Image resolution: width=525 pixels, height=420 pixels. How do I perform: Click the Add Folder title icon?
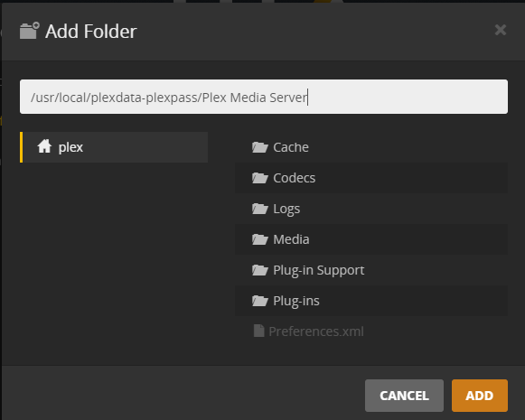point(30,31)
